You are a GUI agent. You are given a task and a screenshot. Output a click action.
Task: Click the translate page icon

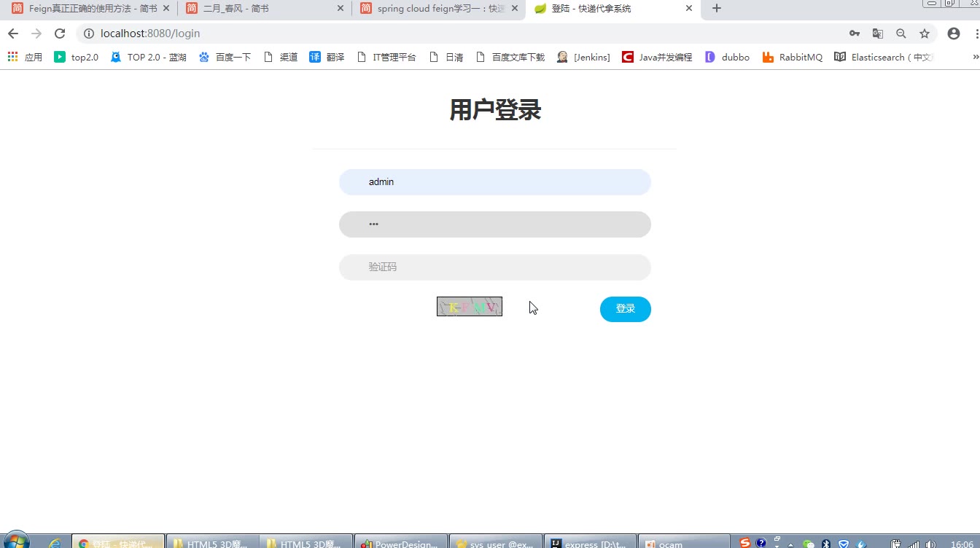878,34
